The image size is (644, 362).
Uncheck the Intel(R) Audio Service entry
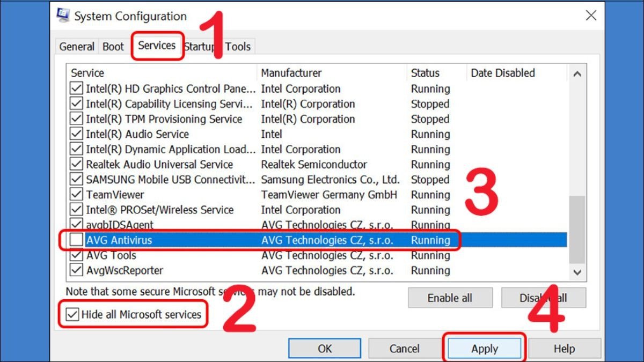[77, 134]
